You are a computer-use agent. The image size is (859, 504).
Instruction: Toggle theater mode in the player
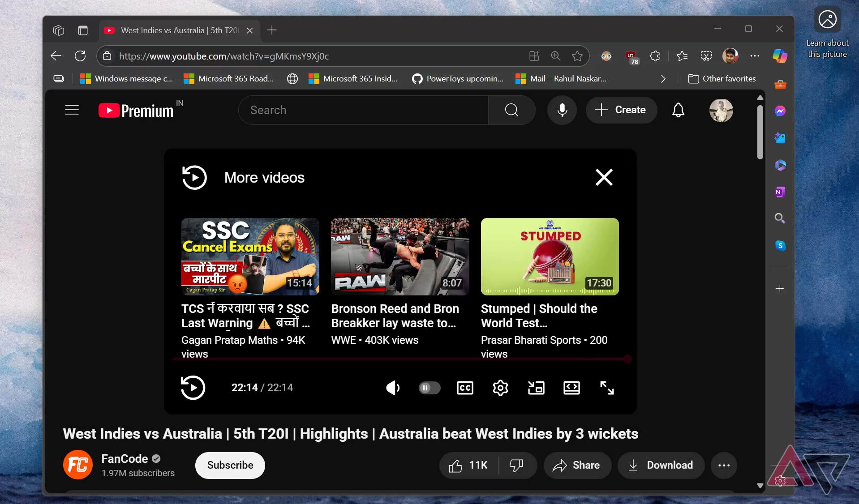(x=571, y=388)
